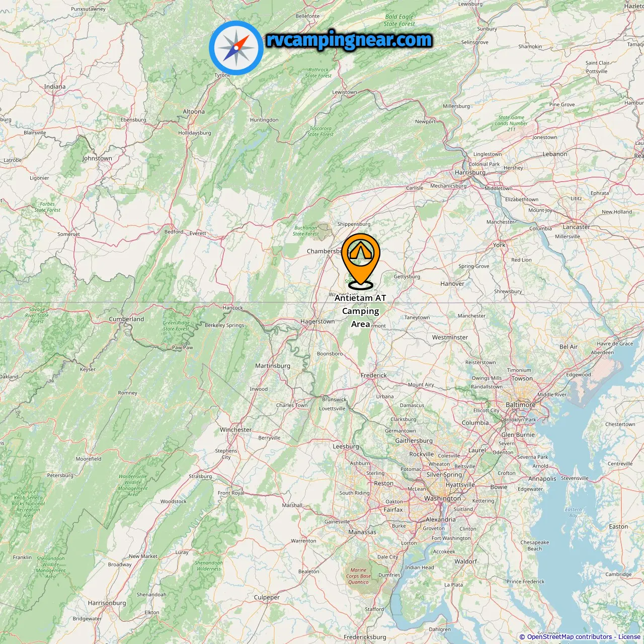This screenshot has height=644, width=644.
Task: Select the Baltimore label on the map
Action: tap(521, 405)
